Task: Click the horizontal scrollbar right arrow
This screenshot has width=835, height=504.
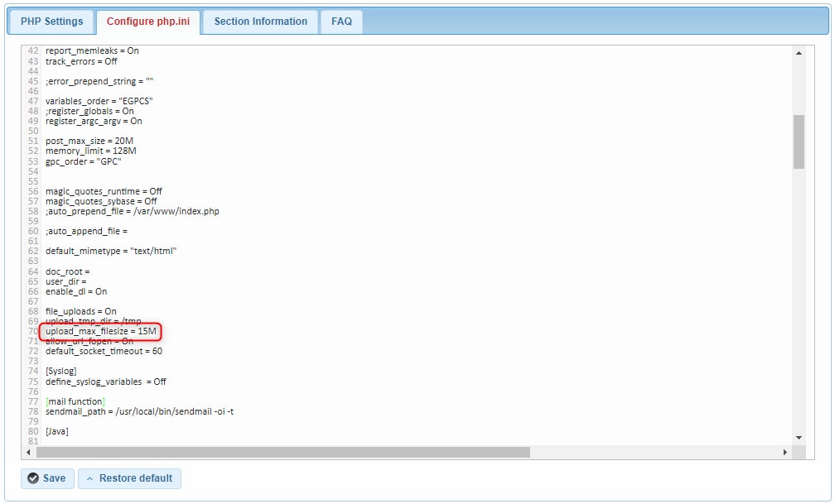Action: click(785, 451)
